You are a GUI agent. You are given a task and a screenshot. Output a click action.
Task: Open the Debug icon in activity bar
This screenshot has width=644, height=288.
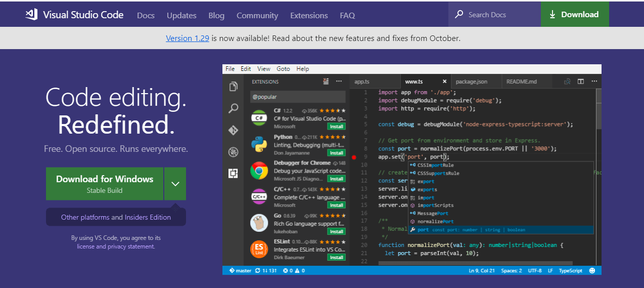pos(233,152)
